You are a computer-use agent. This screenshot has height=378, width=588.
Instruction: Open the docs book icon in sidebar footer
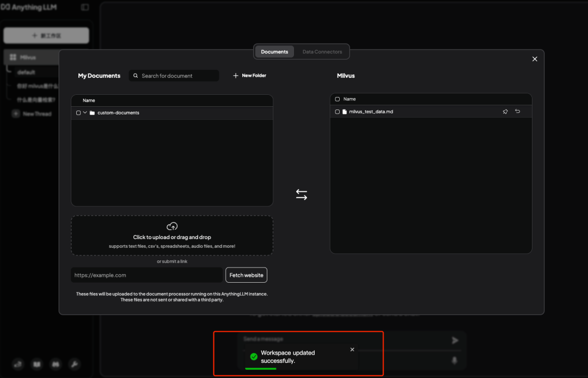[x=37, y=364]
